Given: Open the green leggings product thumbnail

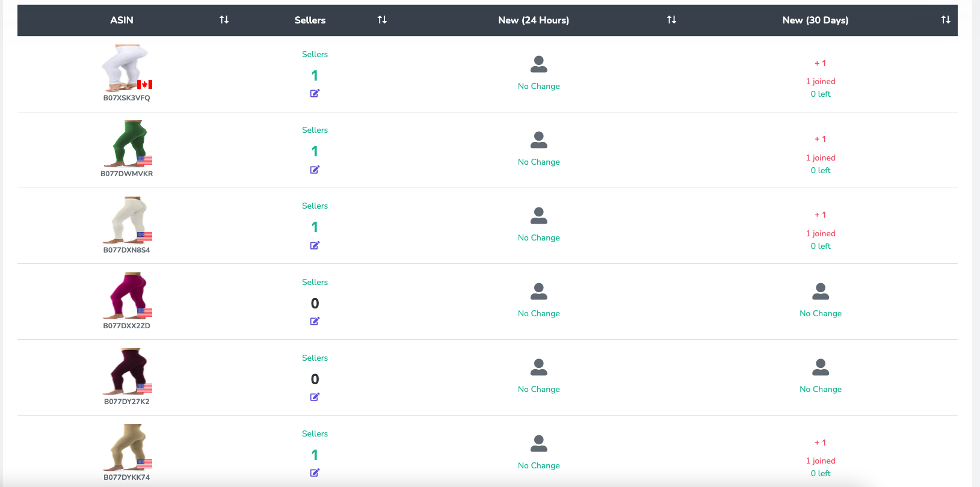Looking at the screenshot, I should (127, 142).
